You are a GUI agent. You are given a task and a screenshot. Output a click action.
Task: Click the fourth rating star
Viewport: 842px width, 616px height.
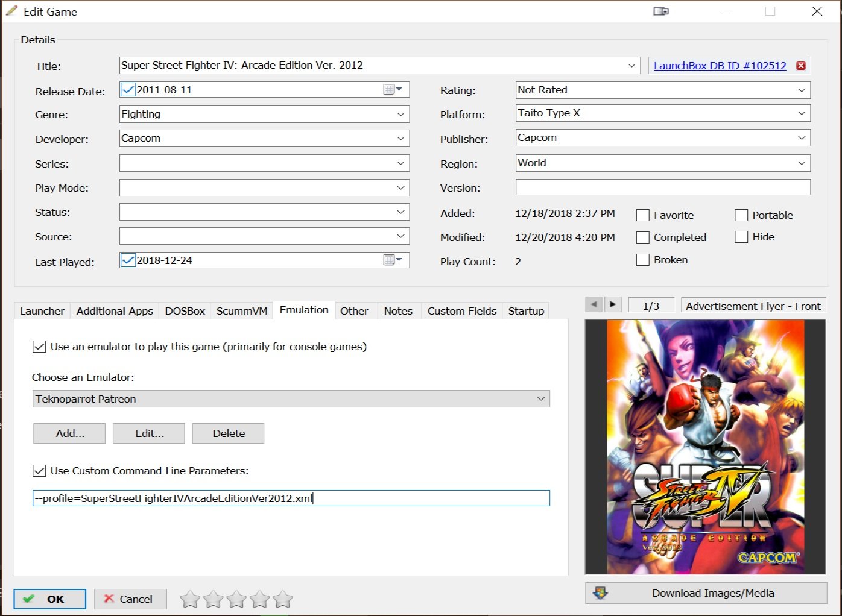(259, 599)
